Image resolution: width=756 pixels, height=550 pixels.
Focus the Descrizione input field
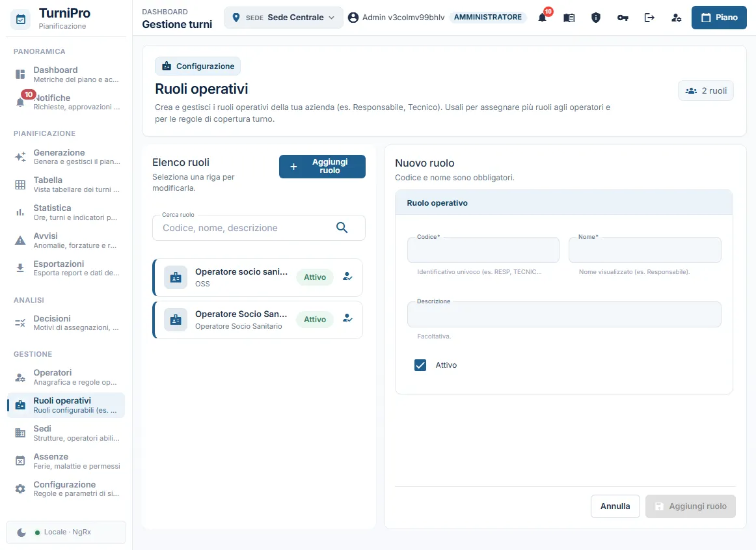(564, 314)
